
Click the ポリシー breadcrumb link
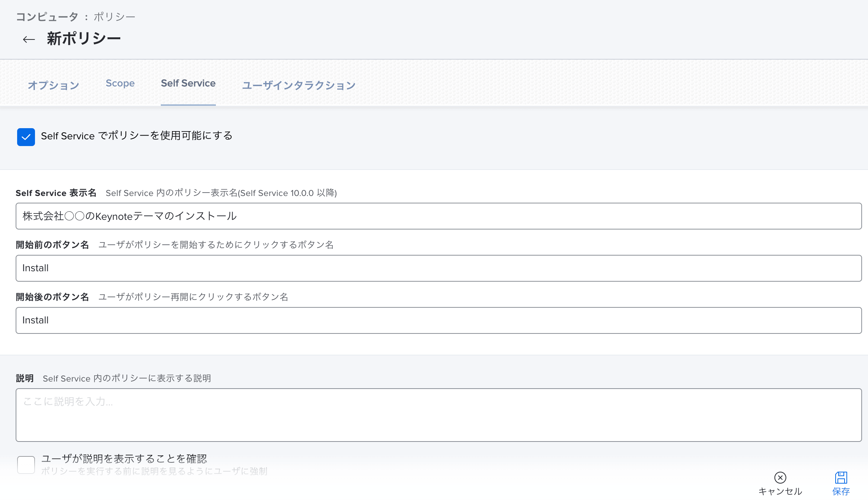(114, 17)
